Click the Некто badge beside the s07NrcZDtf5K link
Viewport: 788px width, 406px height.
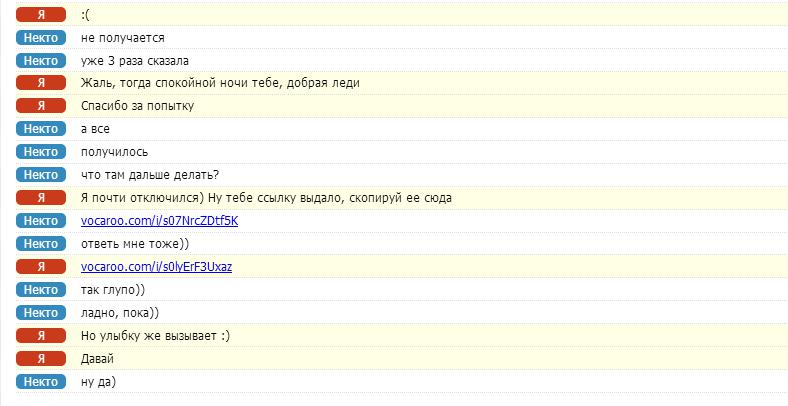tap(41, 221)
